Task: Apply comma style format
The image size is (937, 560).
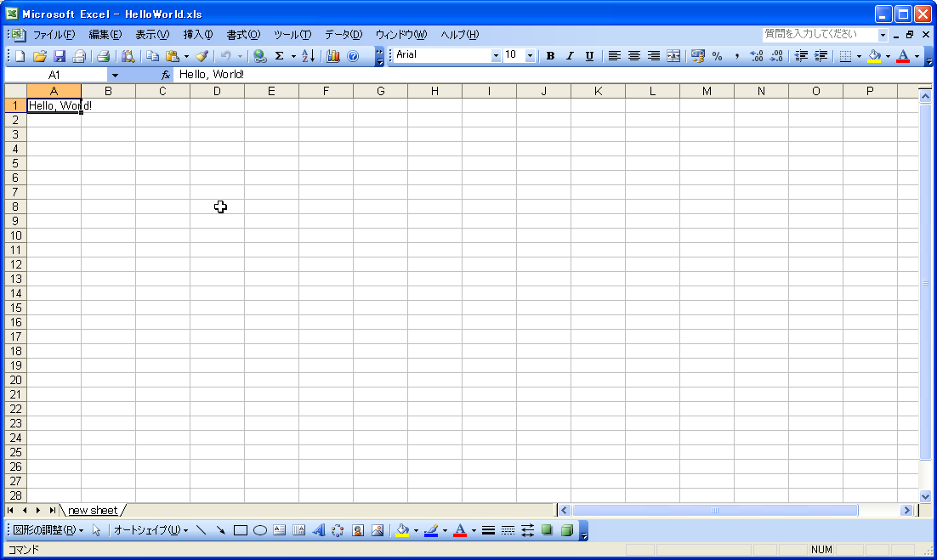Action: 737,56
